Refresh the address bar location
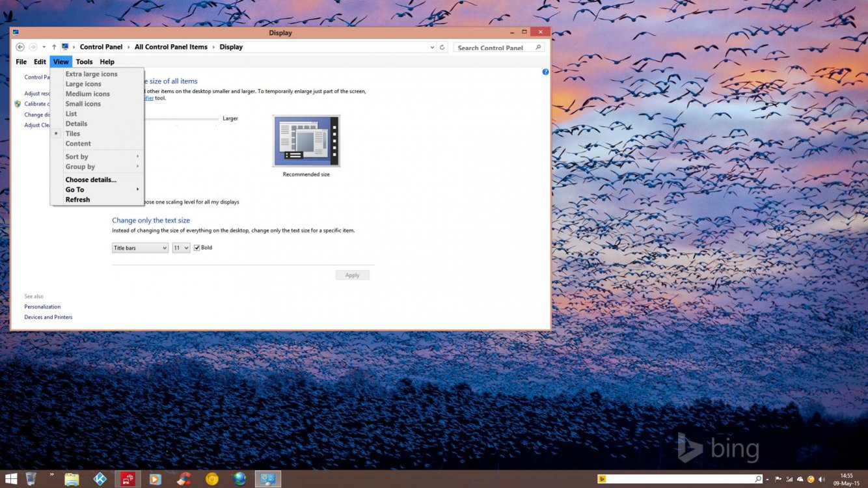The width and height of the screenshot is (868, 488). 442,47
